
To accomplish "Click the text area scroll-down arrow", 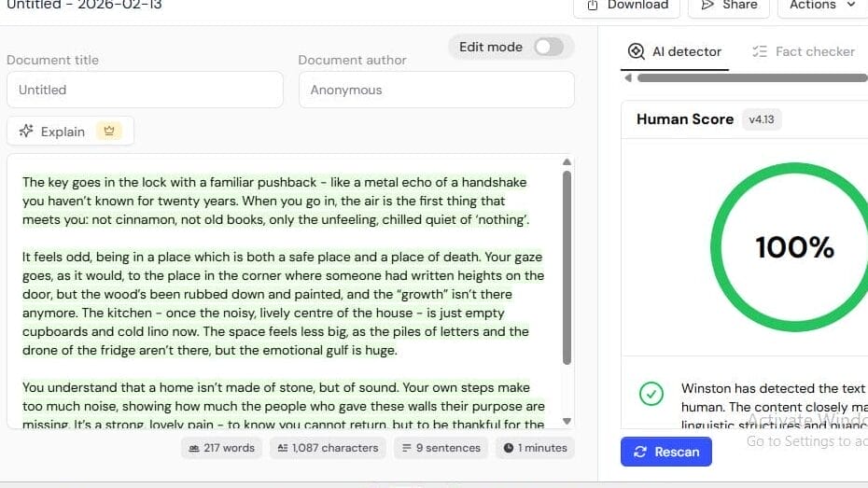I will (567, 421).
